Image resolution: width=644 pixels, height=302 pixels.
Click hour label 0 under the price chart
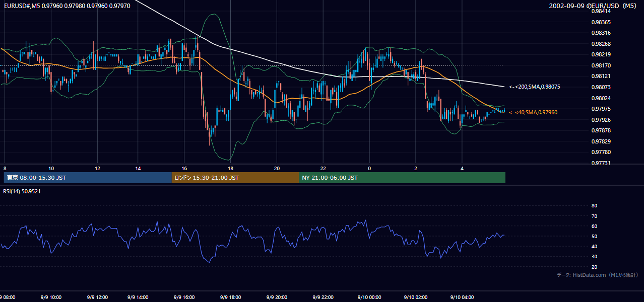(369, 169)
